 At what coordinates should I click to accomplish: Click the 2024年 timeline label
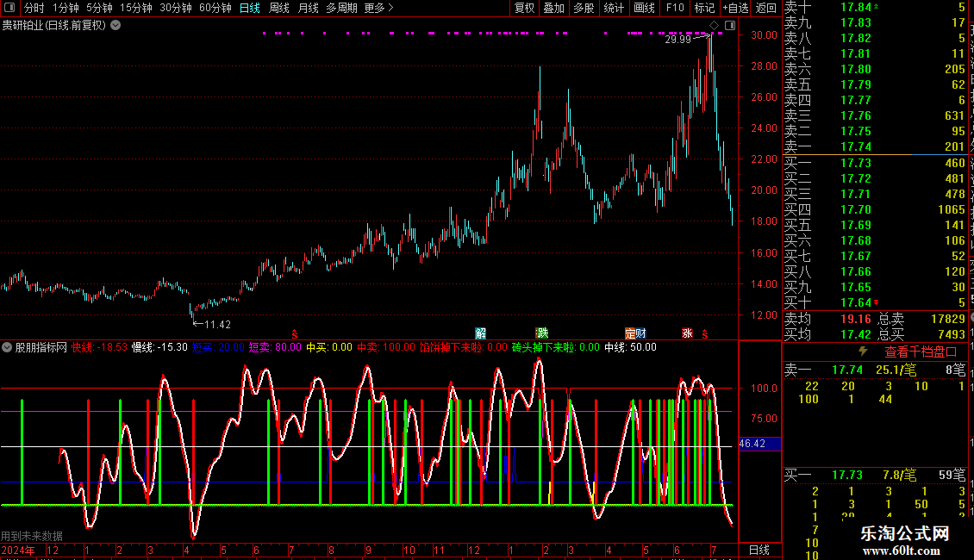(x=18, y=550)
